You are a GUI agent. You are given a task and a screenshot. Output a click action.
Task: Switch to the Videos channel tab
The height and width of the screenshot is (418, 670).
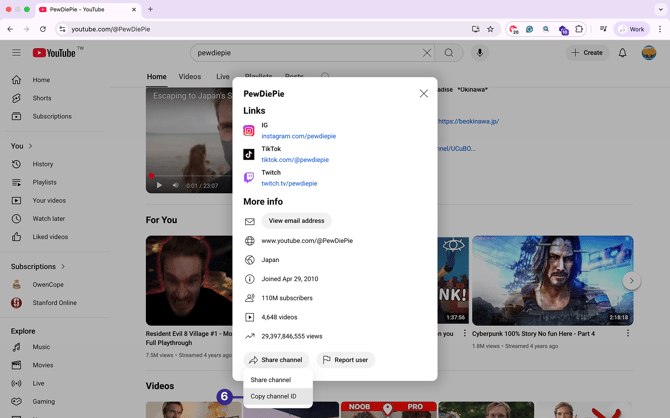(190, 76)
